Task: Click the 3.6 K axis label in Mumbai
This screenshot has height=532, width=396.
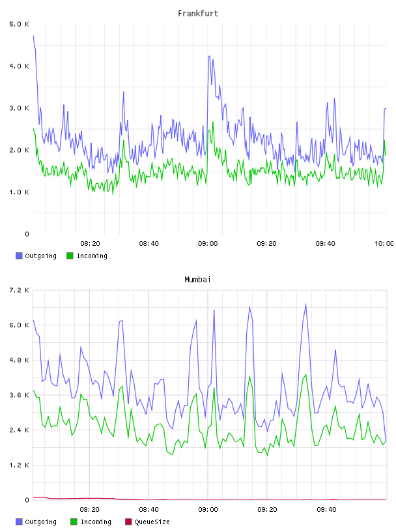Action: click(x=20, y=395)
